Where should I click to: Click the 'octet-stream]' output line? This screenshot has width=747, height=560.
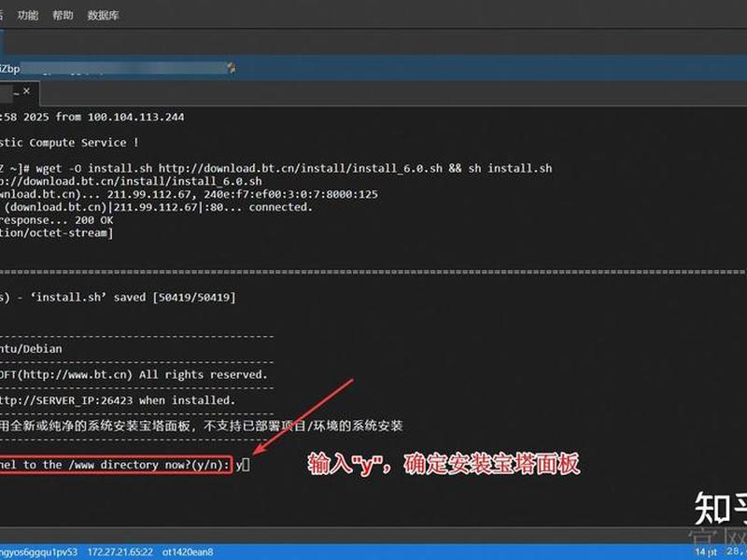(57, 232)
